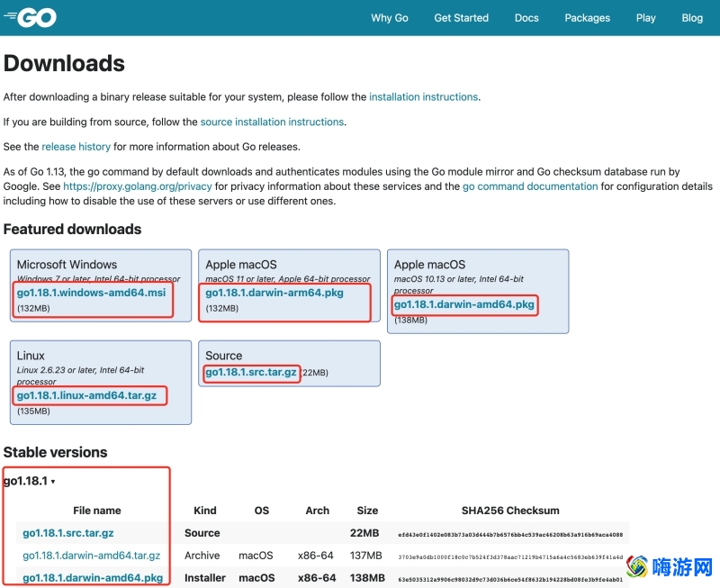Click go1.18.1.src.tar.gz in the Stable versions table

68,533
